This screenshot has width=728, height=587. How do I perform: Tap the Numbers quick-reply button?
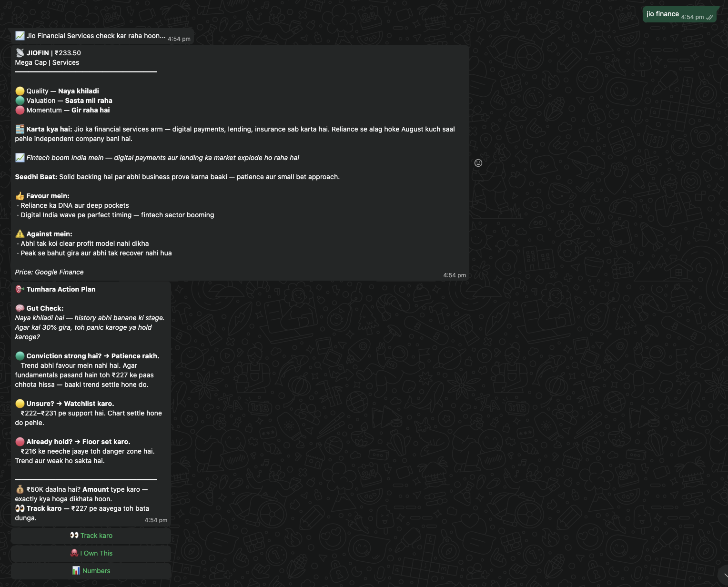click(91, 571)
